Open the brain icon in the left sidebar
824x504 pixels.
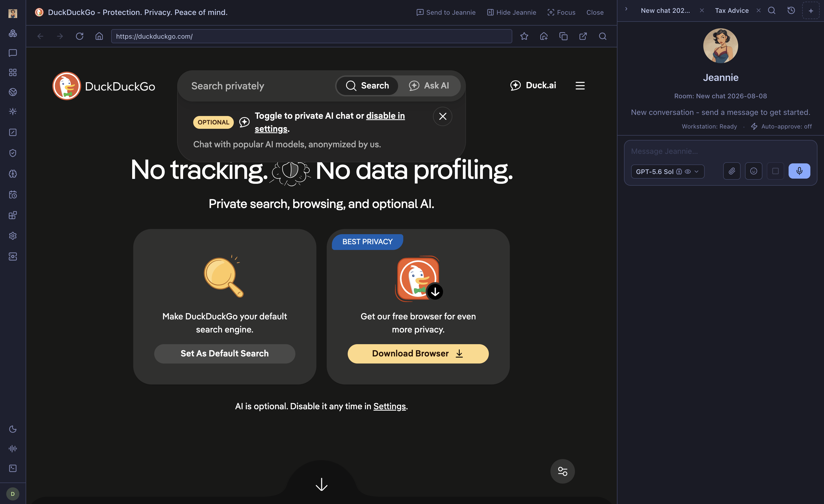[x=13, y=174]
